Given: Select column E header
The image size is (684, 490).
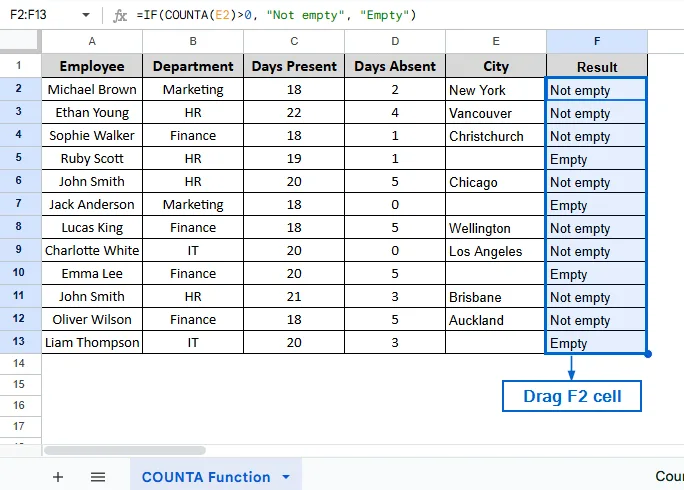Looking at the screenshot, I should click(x=496, y=41).
